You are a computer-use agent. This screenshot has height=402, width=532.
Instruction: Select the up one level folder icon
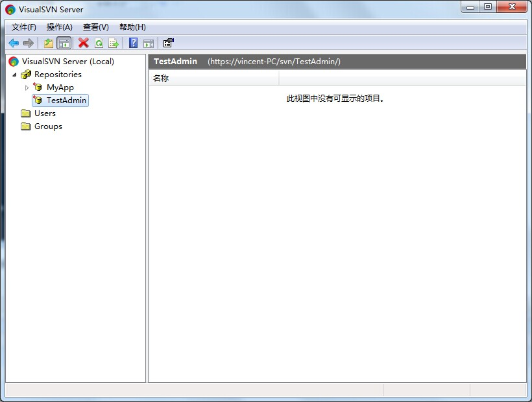pyautogui.click(x=48, y=43)
